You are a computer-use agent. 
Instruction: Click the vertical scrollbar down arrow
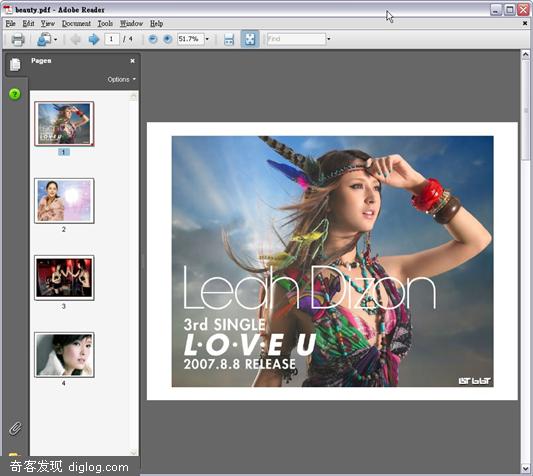tap(525, 469)
